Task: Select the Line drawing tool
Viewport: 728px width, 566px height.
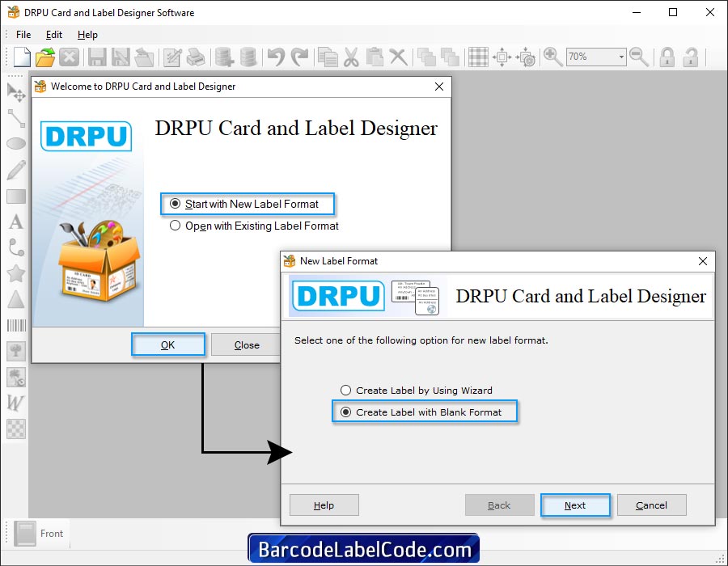Action: (x=16, y=118)
